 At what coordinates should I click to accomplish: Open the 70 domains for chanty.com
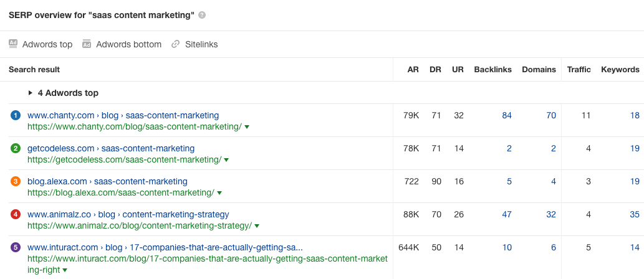point(551,115)
